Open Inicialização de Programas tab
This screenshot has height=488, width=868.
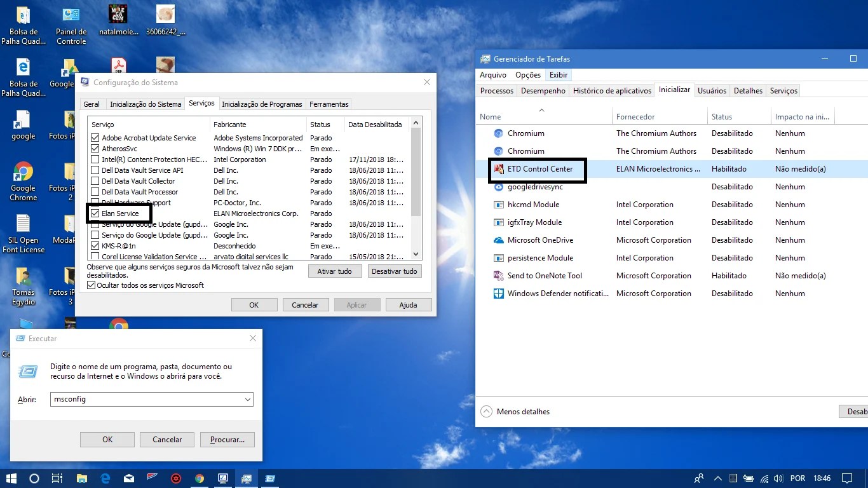click(x=262, y=104)
